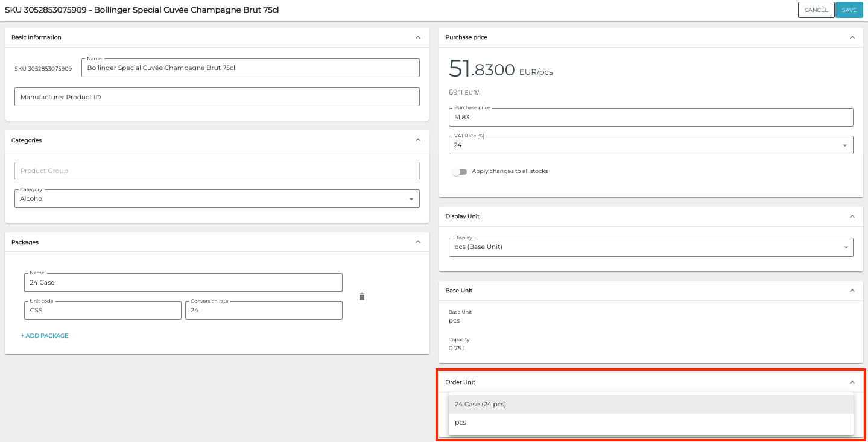Collapse the Packages section
Image resolution: width=868 pixels, height=442 pixels.
417,242
